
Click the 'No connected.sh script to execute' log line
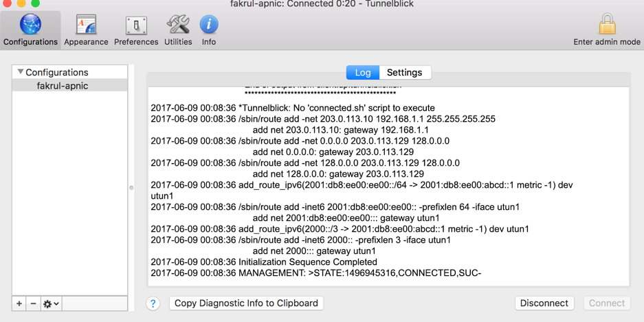(x=292, y=108)
